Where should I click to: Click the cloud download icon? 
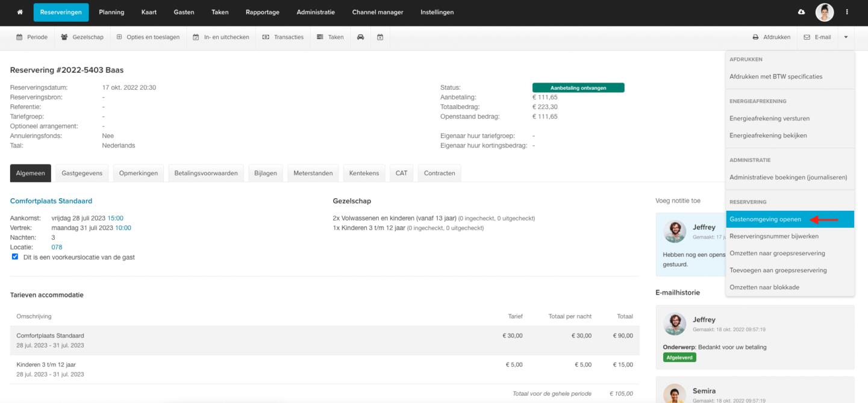(x=801, y=13)
